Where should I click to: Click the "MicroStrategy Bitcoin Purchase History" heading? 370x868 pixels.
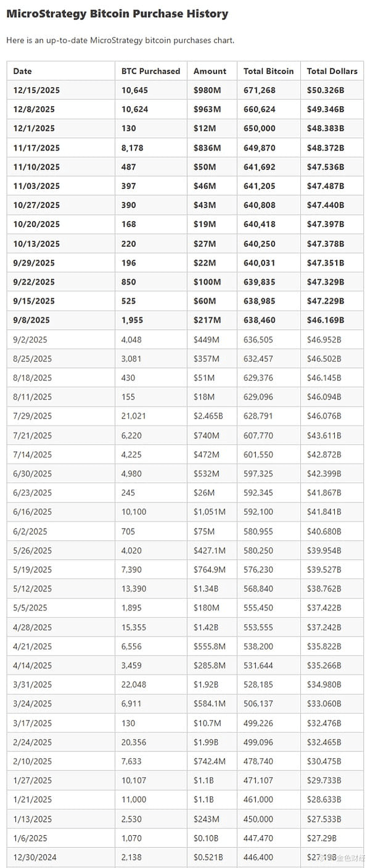pyautogui.click(x=117, y=14)
